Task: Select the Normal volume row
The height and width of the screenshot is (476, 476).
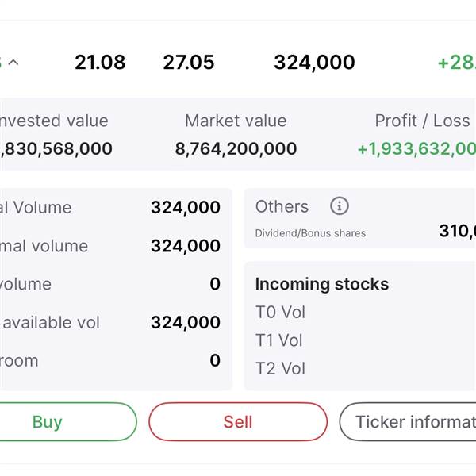Action: pos(111,246)
